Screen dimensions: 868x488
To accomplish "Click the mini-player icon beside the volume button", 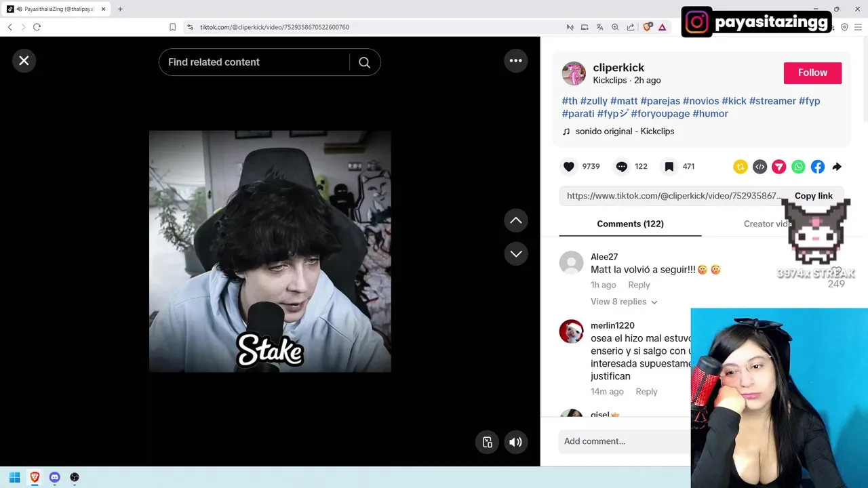I will (487, 442).
